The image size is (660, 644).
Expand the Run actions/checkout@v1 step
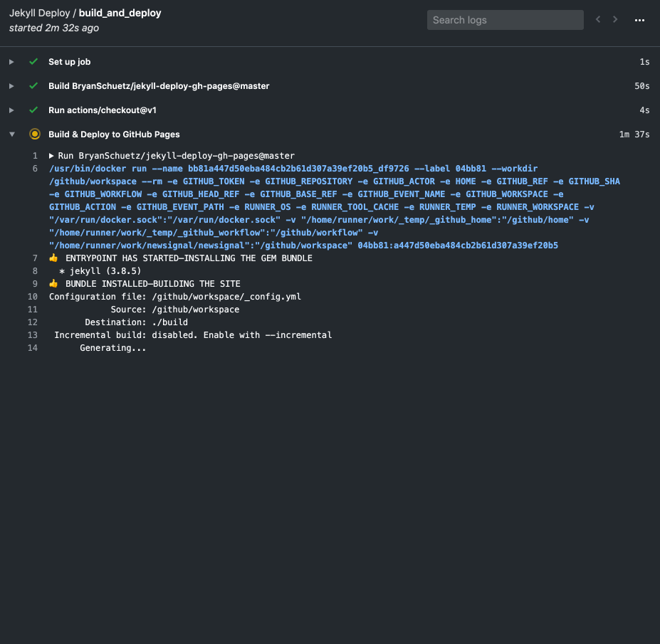point(11,110)
